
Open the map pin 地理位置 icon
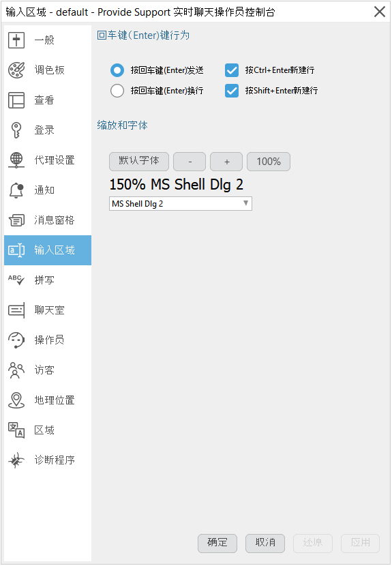point(16,400)
